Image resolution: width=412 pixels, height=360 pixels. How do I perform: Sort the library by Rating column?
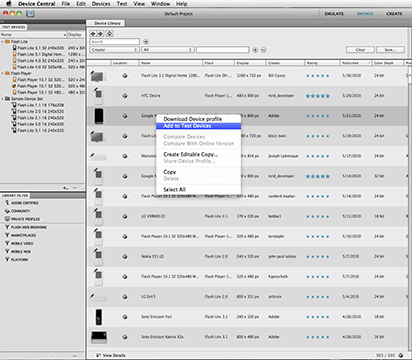coord(322,63)
